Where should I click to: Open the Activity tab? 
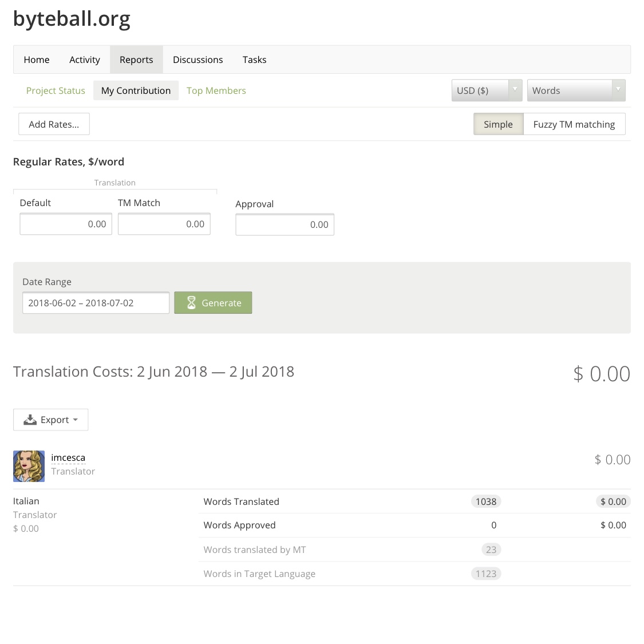tap(85, 60)
